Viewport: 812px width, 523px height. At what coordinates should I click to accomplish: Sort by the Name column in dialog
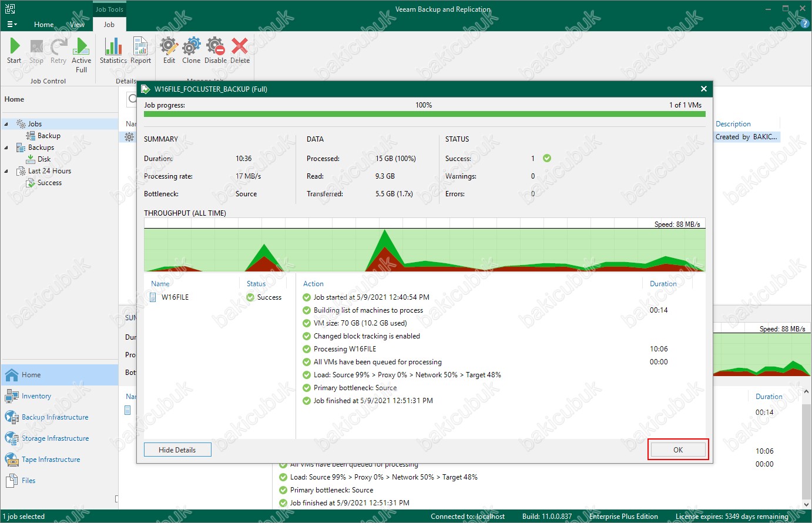(x=160, y=284)
